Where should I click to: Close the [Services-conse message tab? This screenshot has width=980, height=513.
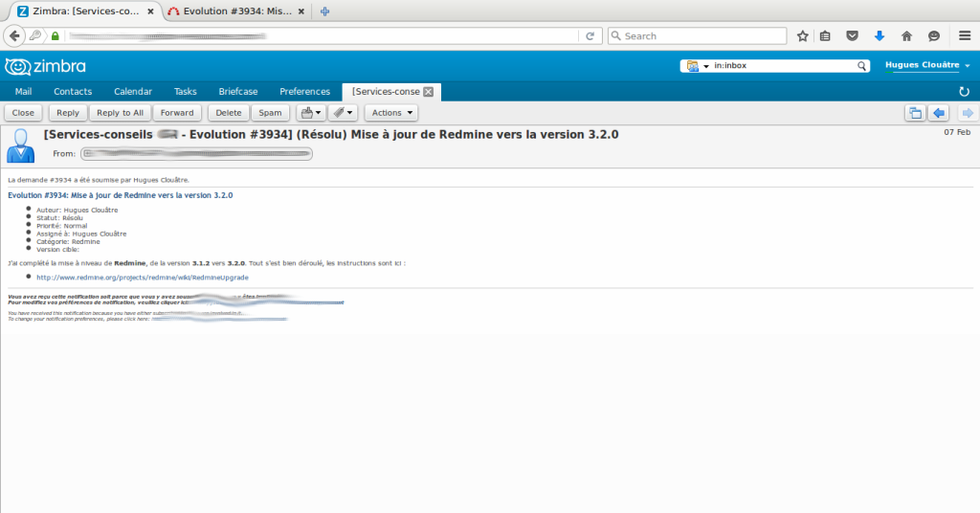click(428, 92)
